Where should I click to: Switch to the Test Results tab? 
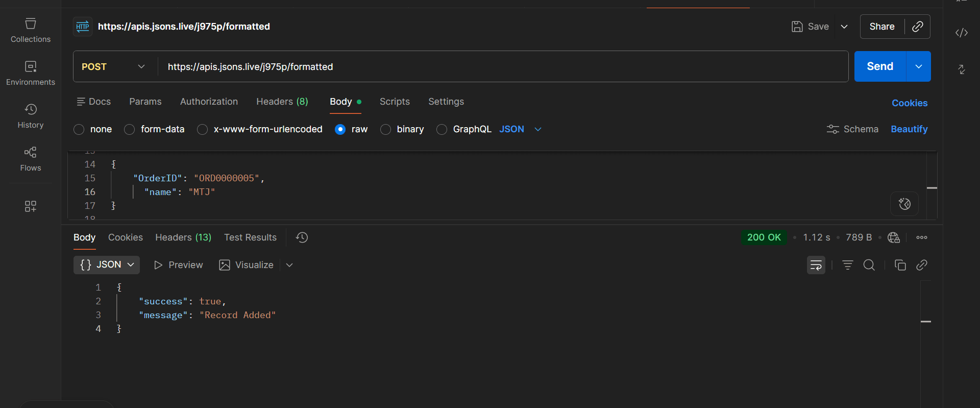tap(250, 237)
